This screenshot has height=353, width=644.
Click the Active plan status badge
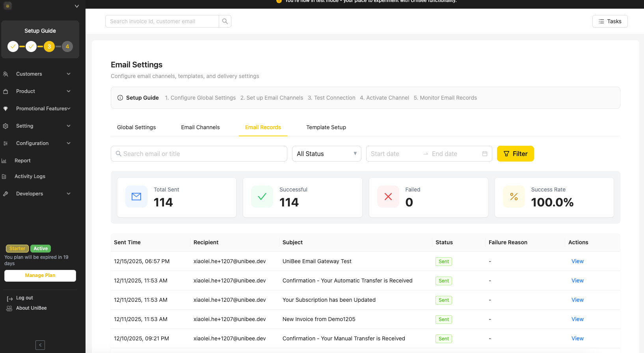[x=41, y=249]
